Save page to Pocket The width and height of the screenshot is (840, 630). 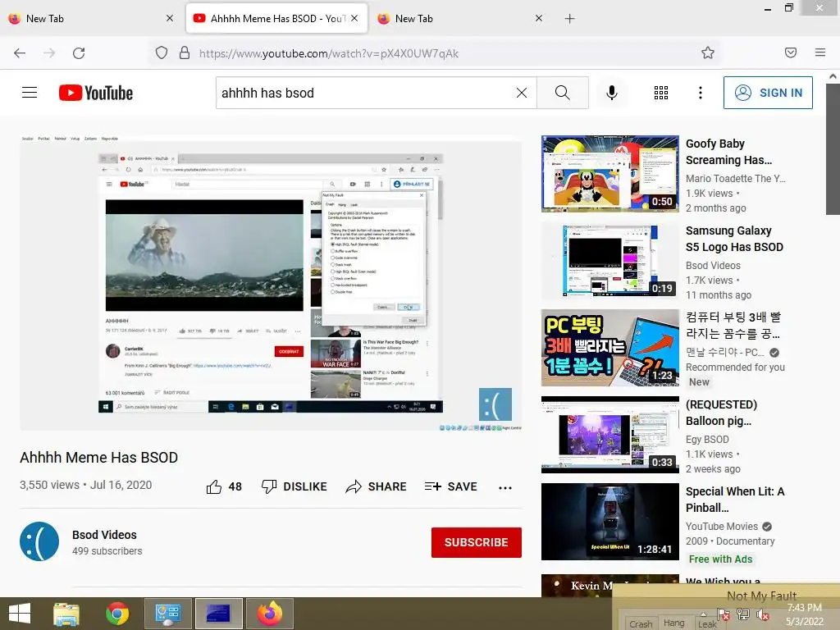791,52
